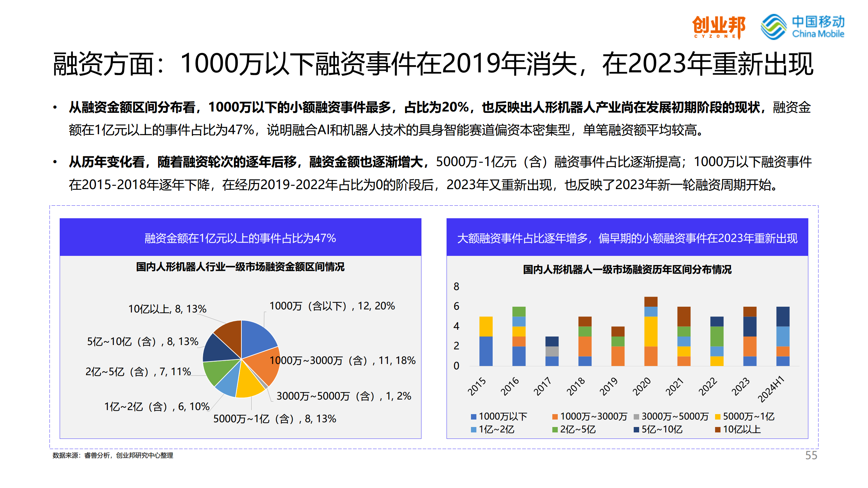Click the 5000万~1亿 legend swatch
The image size is (868, 488).
(x=718, y=416)
